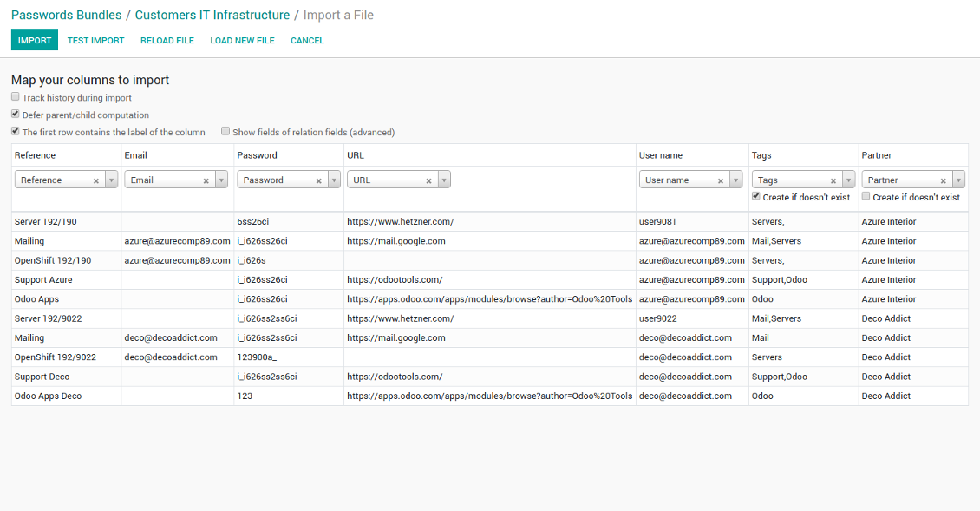Check Create if doesn't exist for Partner
The height and width of the screenshot is (511, 980).
pos(866,196)
